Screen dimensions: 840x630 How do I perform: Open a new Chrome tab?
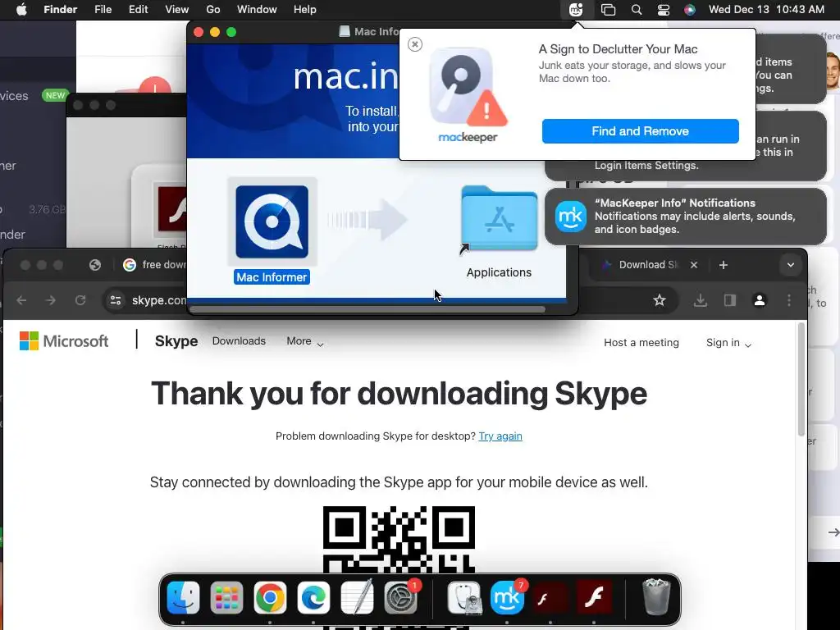pos(724,265)
